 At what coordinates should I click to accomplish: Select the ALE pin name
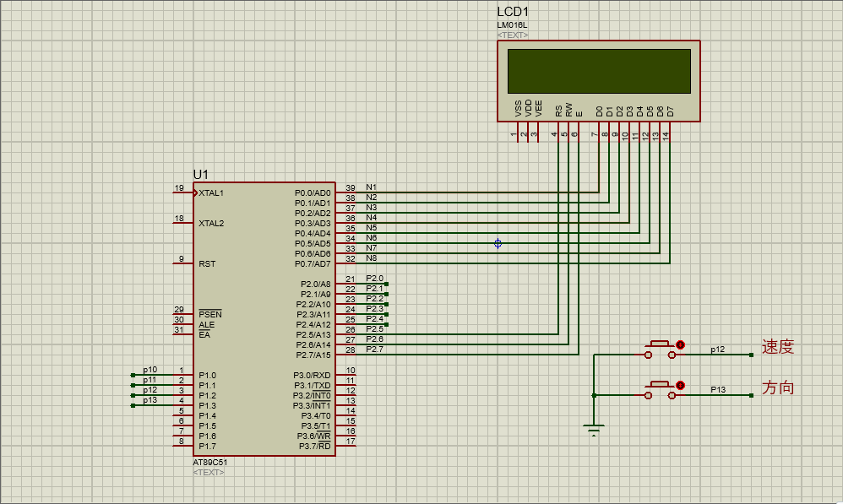tap(206, 324)
